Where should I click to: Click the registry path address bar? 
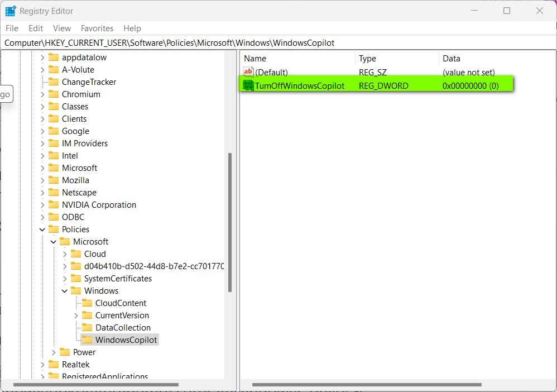pyautogui.click(x=278, y=42)
